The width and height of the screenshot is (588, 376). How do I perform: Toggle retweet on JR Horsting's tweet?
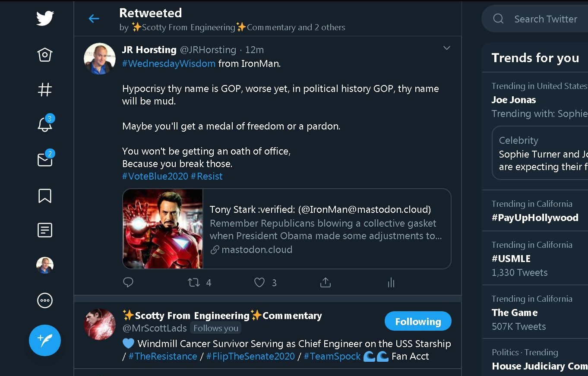[194, 282]
